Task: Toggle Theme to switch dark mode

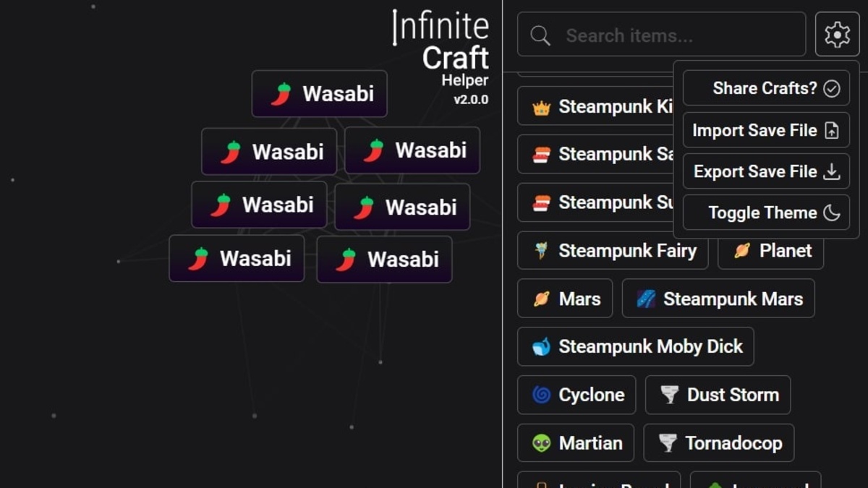Action: point(766,213)
